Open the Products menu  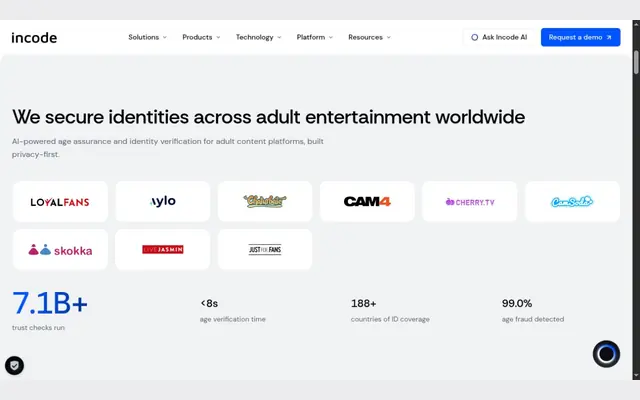coord(201,37)
